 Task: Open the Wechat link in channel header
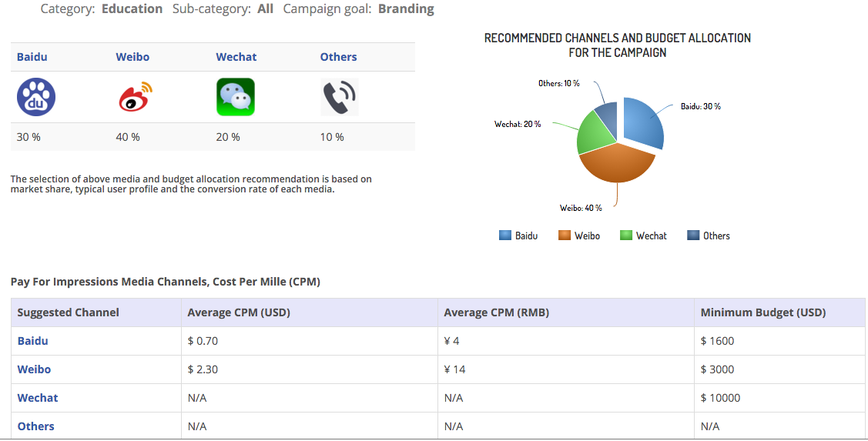coord(236,57)
